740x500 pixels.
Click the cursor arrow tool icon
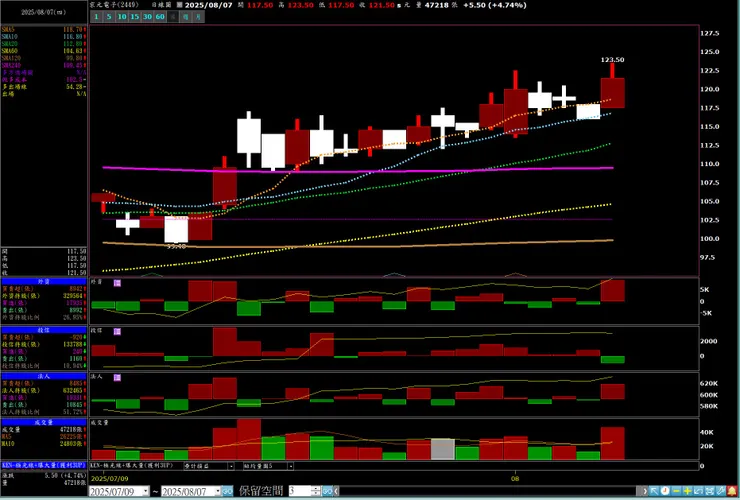[x=654, y=491]
